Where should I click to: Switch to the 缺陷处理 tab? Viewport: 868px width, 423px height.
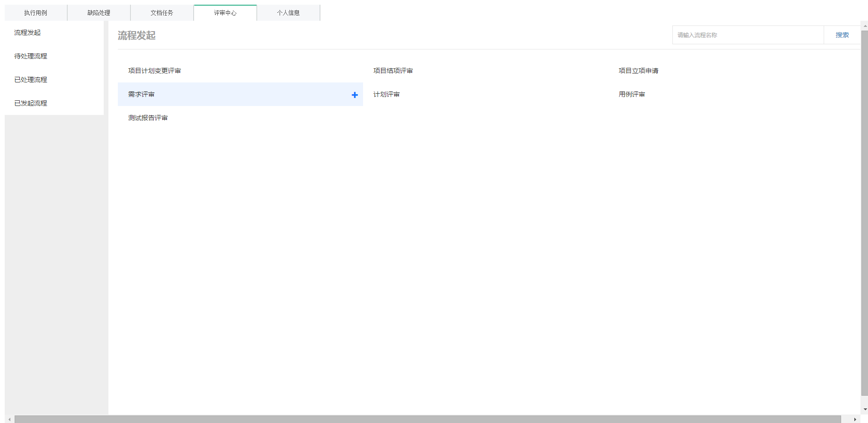point(99,13)
